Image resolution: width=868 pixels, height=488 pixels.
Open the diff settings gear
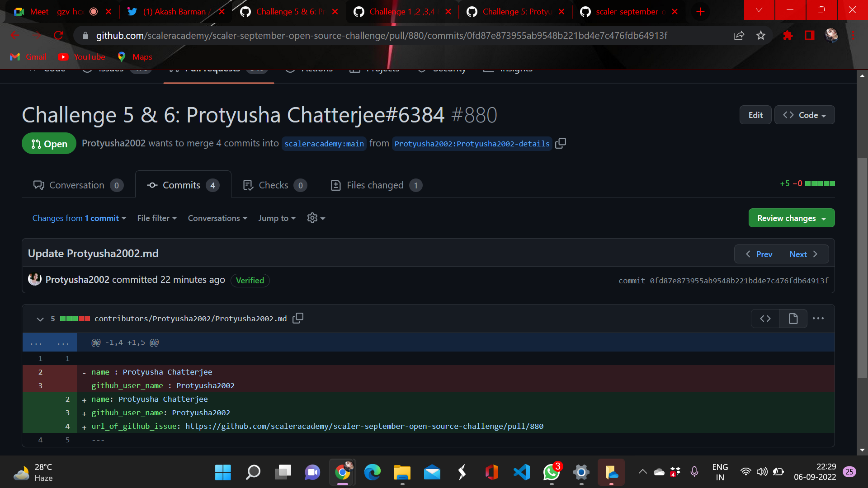click(312, 218)
